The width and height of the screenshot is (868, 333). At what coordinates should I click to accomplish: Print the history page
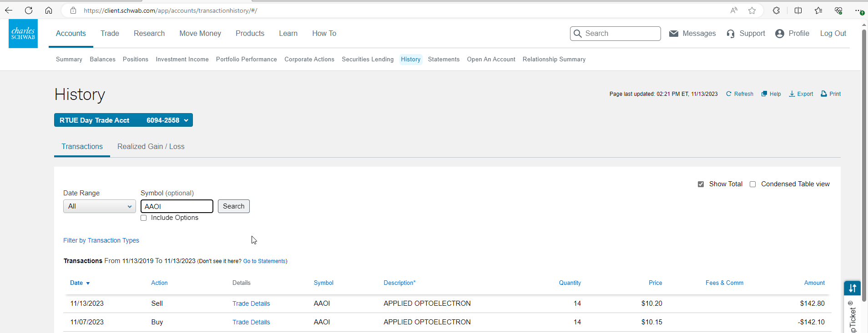tap(824, 94)
